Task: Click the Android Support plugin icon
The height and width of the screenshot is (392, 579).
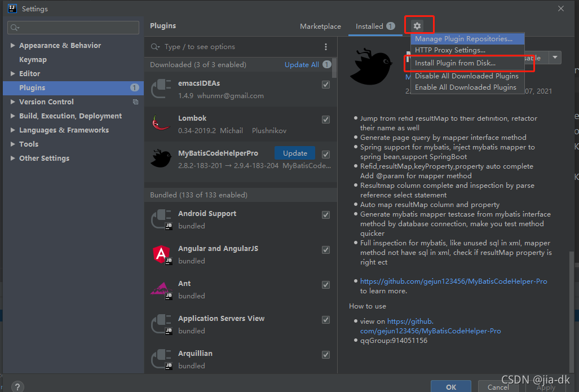Action: pos(161,219)
